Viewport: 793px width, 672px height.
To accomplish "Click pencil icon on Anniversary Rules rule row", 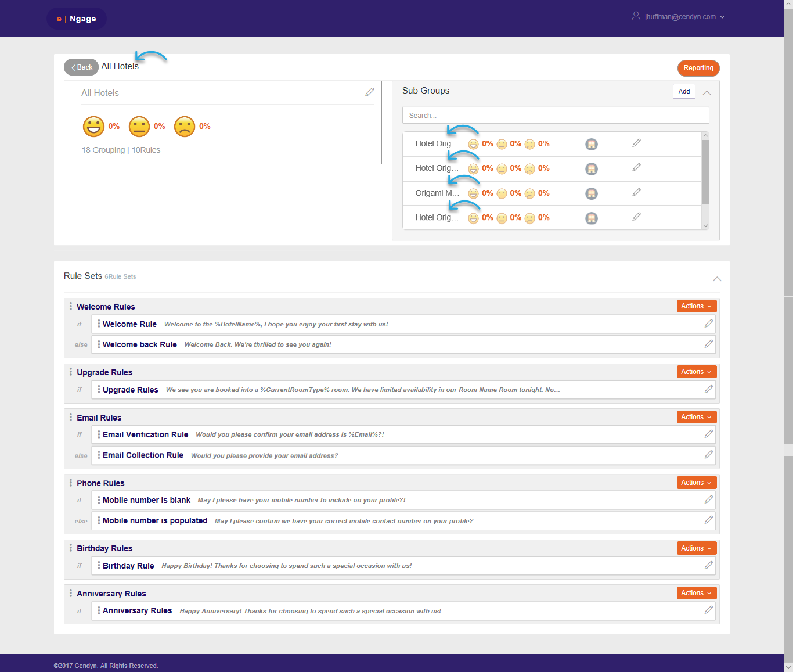I will 708,610.
